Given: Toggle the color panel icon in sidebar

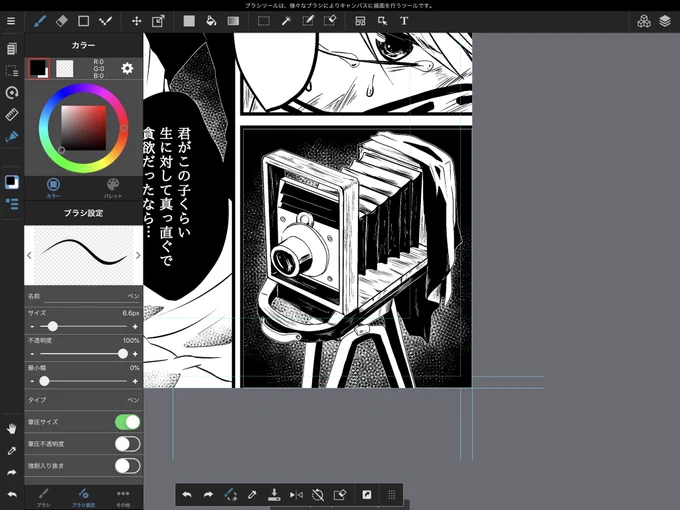Looking at the screenshot, I should point(12,182).
